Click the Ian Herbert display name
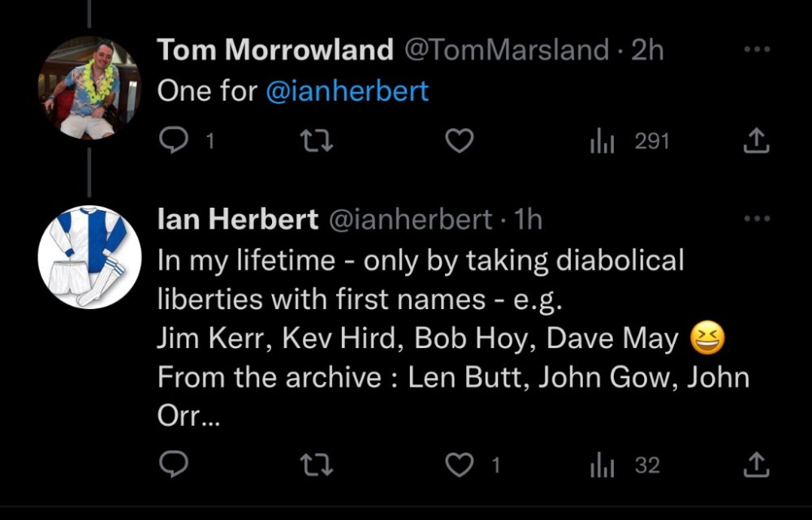 [238, 219]
